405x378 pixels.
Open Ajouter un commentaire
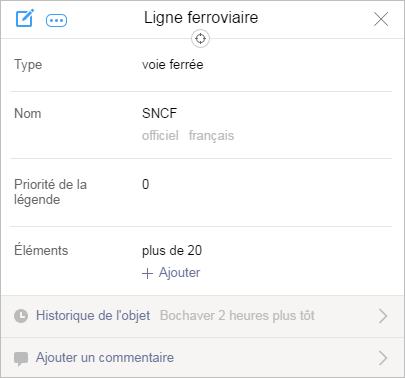(x=105, y=357)
